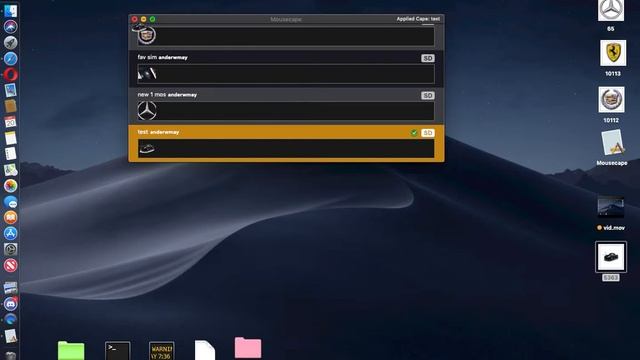Click the SD badge on 'test' cape

427,133
